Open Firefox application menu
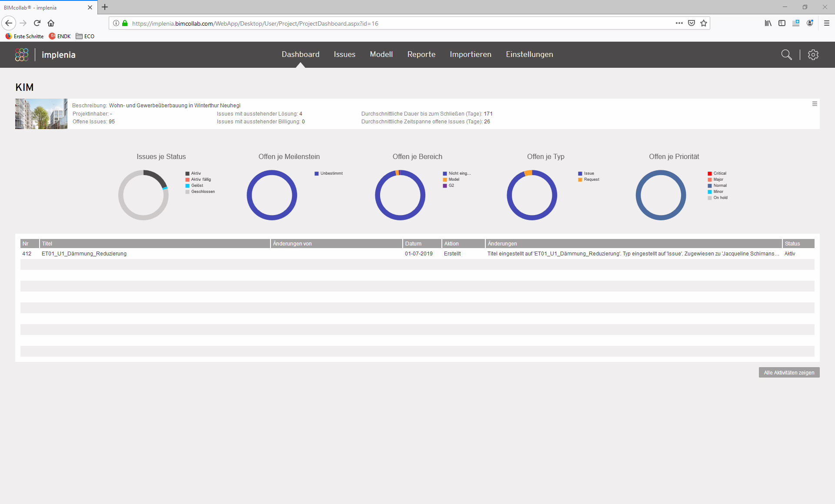The height and width of the screenshot is (504, 835). (827, 23)
